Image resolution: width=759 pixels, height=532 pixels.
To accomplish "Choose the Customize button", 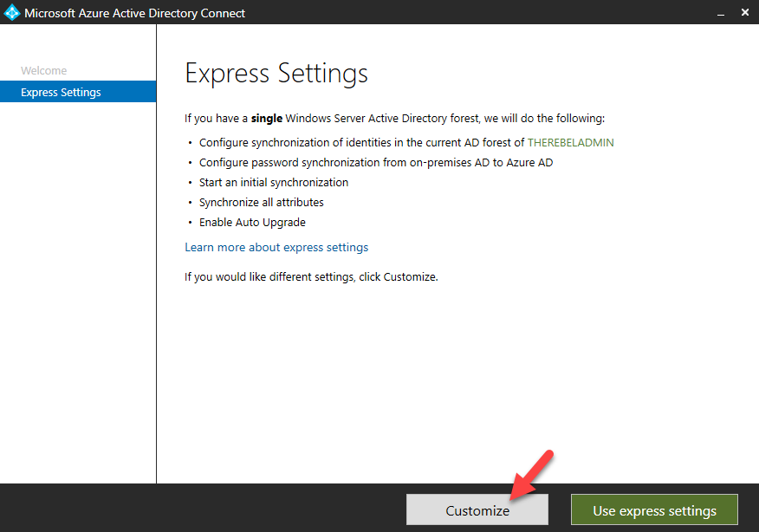I will (x=477, y=509).
